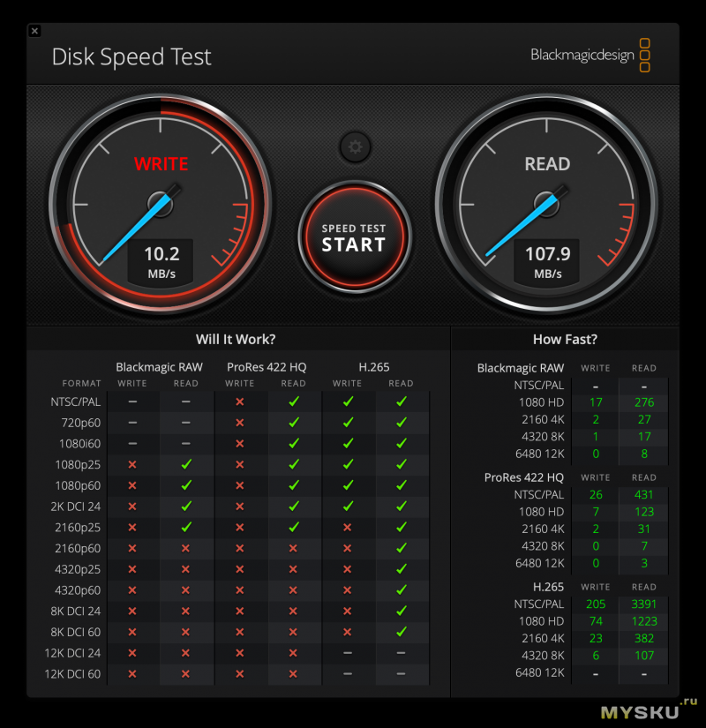Select the How Fast? header
Image resolution: width=706 pixels, height=728 pixels.
pyautogui.click(x=565, y=340)
